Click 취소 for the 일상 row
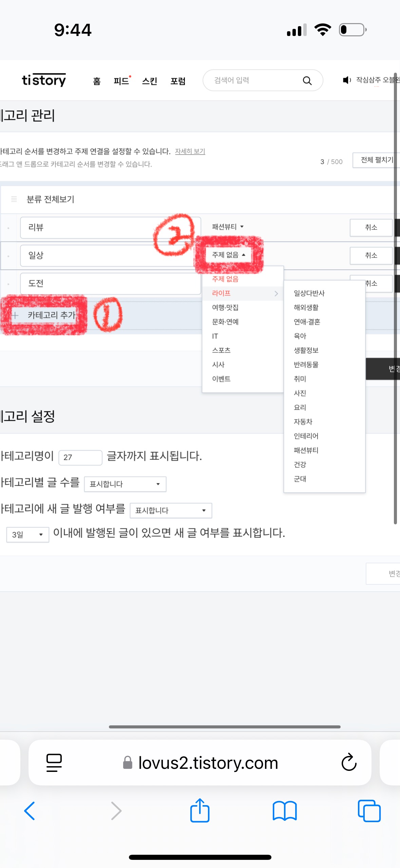The image size is (400, 868). (371, 256)
